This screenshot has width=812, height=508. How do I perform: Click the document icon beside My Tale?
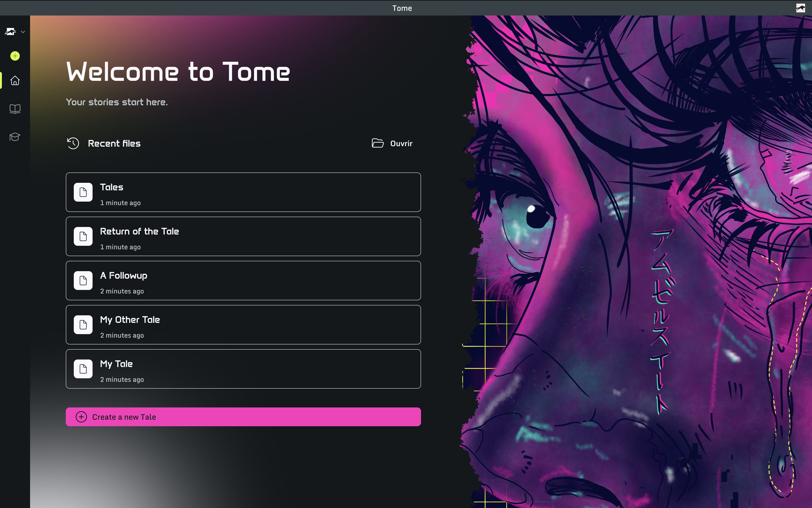(83, 369)
